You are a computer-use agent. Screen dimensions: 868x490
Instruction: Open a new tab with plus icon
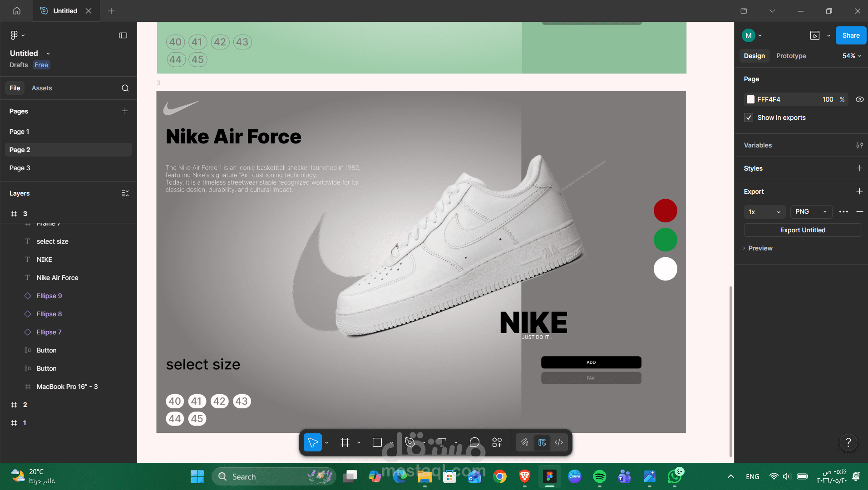(x=111, y=11)
